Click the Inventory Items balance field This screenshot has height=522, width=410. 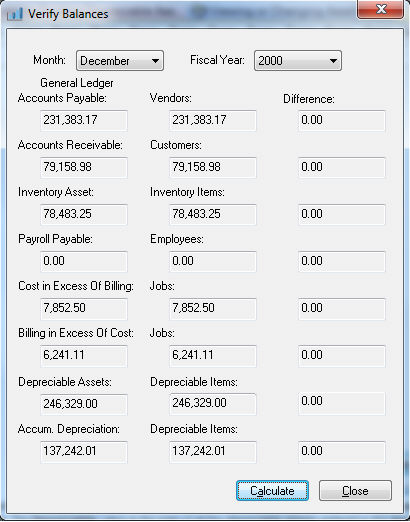pyautogui.click(x=213, y=214)
